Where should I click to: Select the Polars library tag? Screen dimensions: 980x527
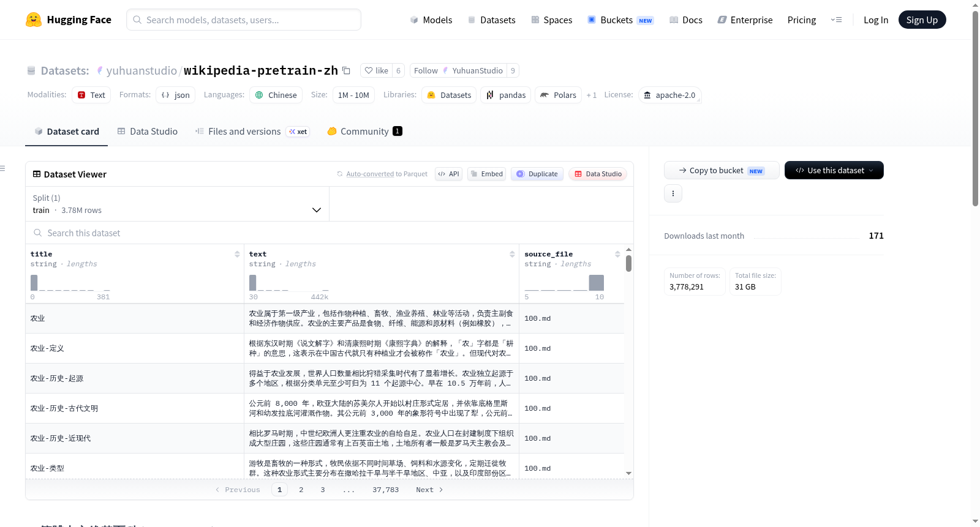coord(558,95)
